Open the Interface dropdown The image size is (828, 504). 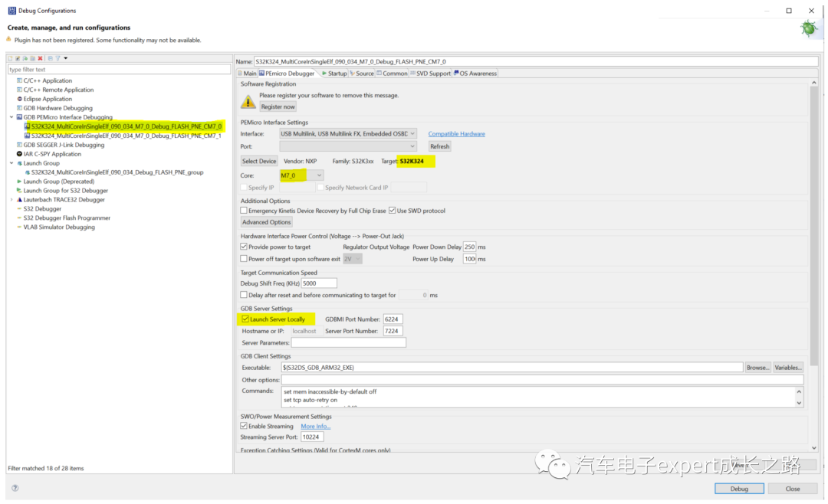click(x=348, y=133)
